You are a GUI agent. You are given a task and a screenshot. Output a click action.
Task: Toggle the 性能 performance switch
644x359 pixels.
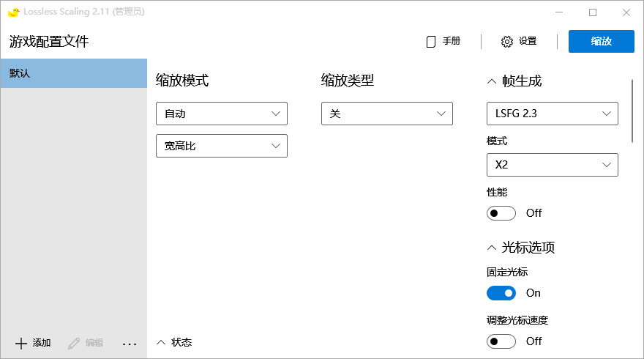501,213
